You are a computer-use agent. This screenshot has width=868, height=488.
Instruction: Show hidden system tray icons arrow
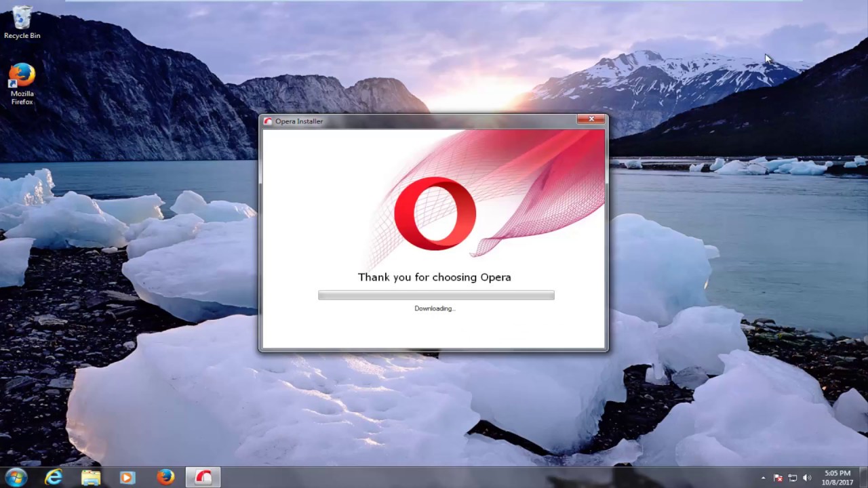(x=763, y=478)
